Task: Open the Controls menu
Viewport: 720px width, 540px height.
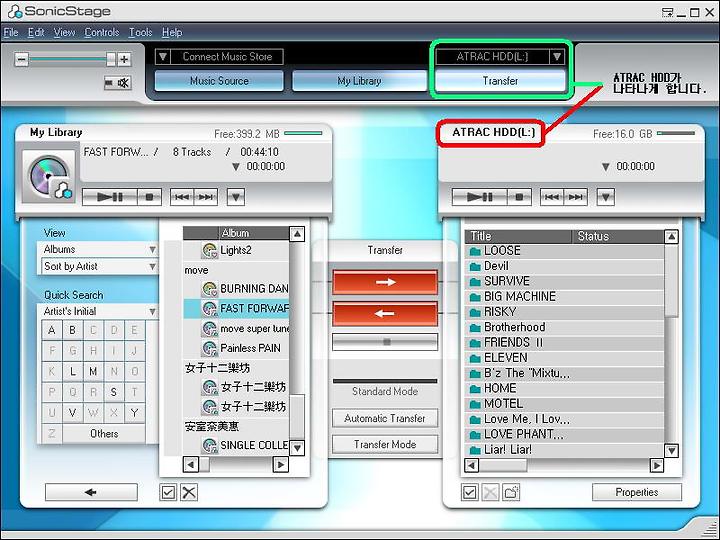Action: pos(101,32)
